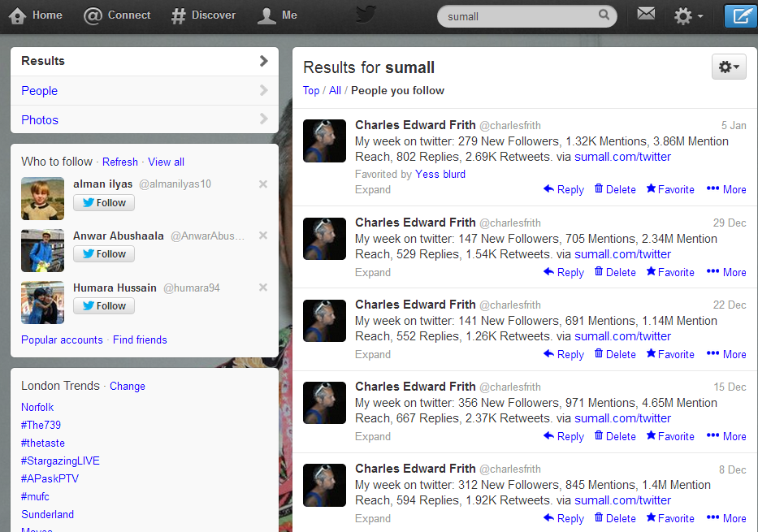The width and height of the screenshot is (758, 532).
Task: Favorite the 29 Dec tweet
Action: 670,273
